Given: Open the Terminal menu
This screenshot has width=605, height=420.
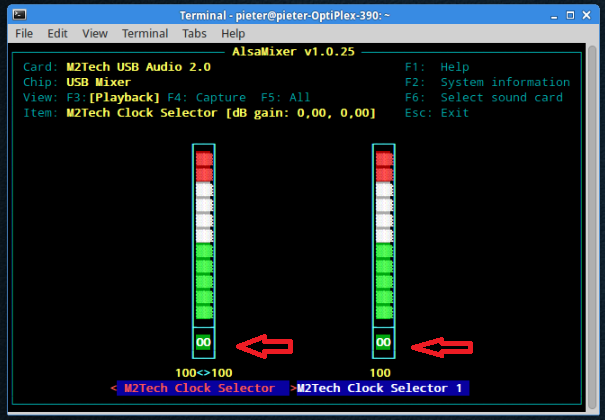Looking at the screenshot, I should coord(145,34).
